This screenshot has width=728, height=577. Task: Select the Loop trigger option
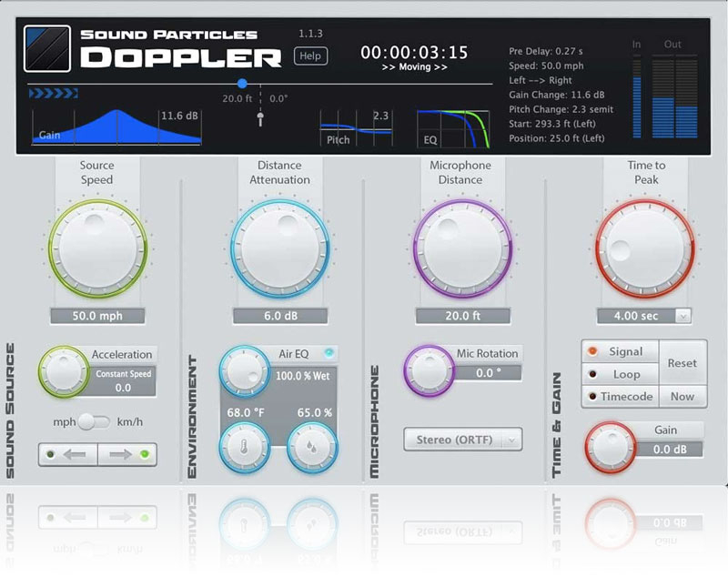click(618, 374)
